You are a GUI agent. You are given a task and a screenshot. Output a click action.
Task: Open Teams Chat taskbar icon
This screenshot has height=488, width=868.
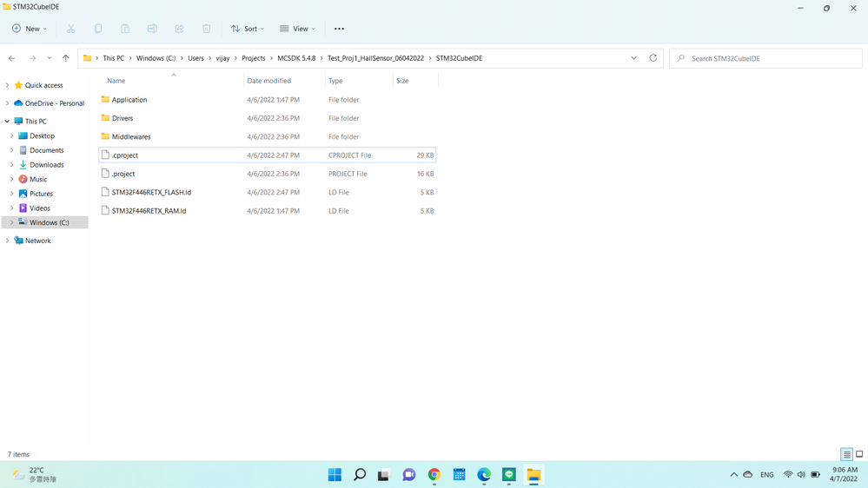click(x=409, y=475)
